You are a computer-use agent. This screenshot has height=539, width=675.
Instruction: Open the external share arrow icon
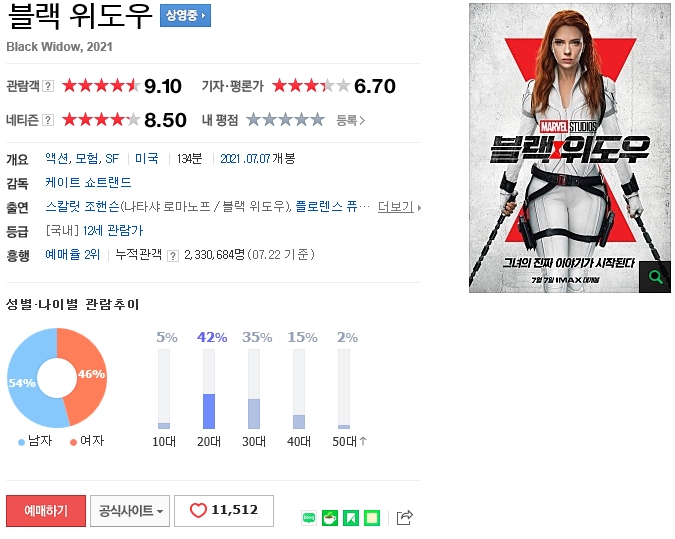coord(404,517)
